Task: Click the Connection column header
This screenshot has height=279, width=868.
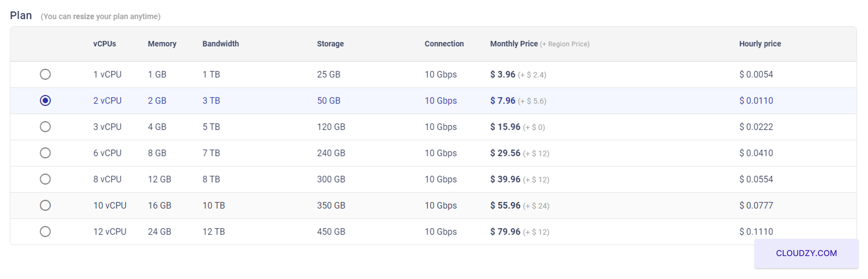Action: (x=444, y=44)
